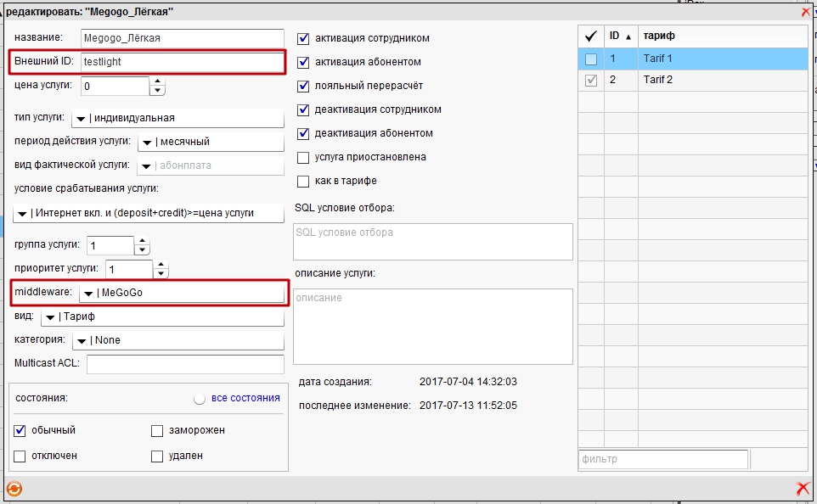The height and width of the screenshot is (504, 817).
Task: Select the Tarif 1 row checkbox
Action: (591, 59)
